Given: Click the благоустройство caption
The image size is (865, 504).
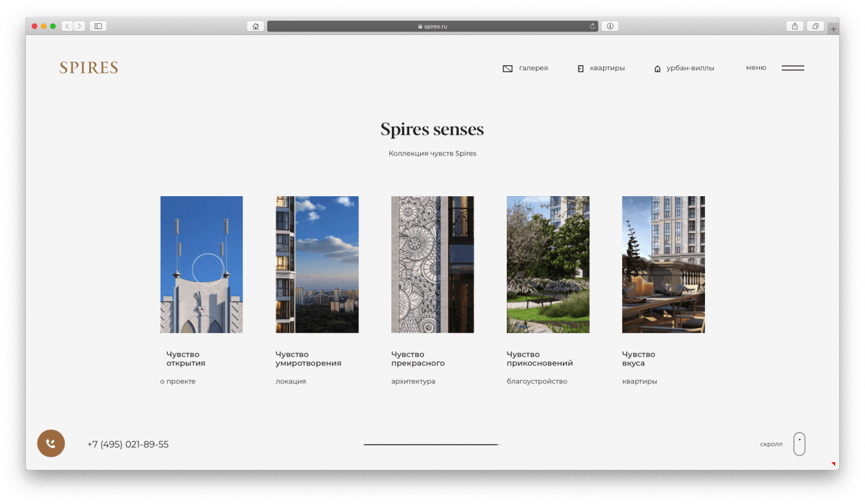Looking at the screenshot, I should click(x=537, y=381).
